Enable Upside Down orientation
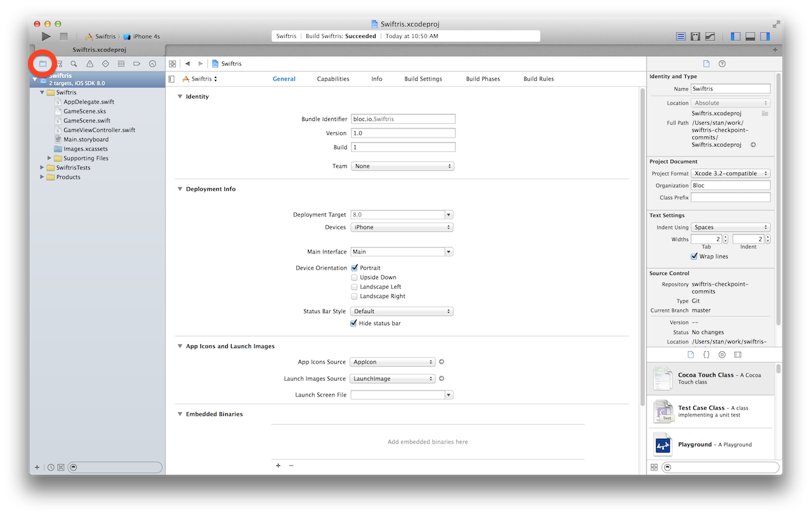This screenshot has height=516, width=812. tap(355, 278)
